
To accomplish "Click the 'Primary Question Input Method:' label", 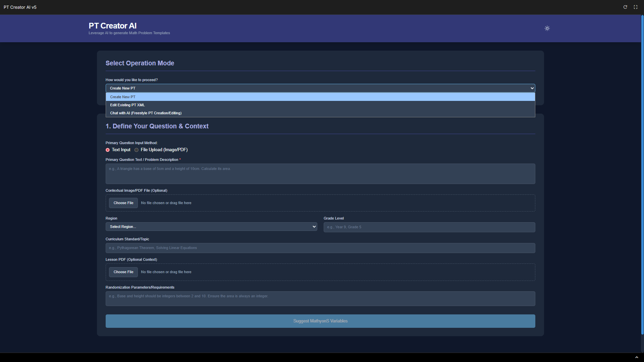I will pos(131,143).
